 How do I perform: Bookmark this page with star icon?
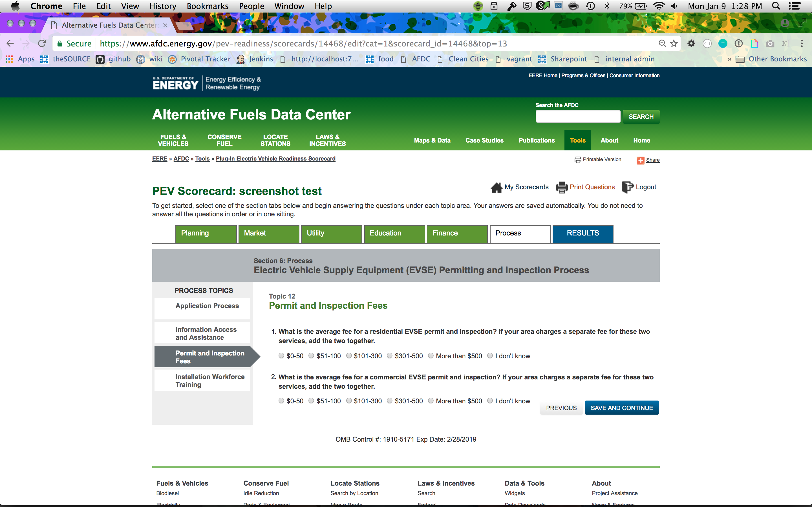(x=674, y=44)
